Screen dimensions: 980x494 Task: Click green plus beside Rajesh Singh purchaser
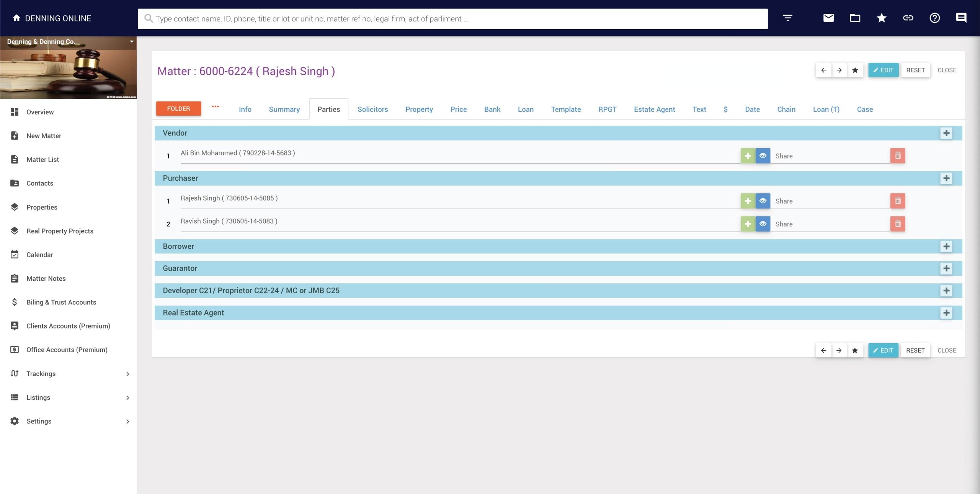[748, 201]
